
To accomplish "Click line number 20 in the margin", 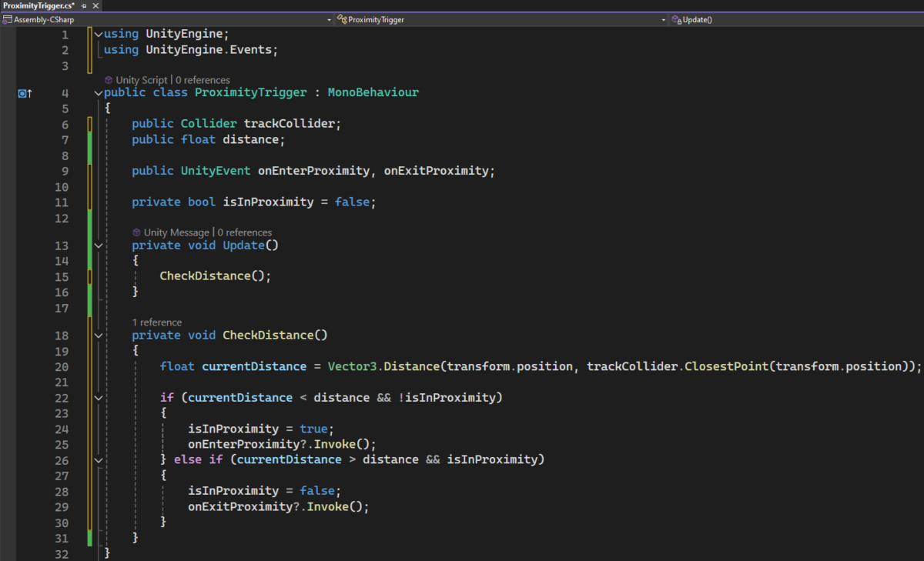I will tap(62, 367).
